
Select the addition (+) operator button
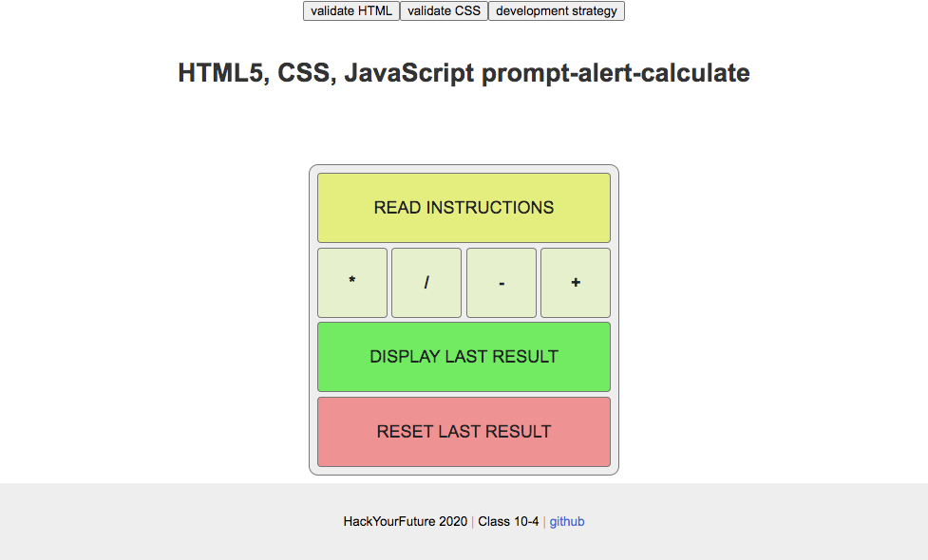(576, 282)
